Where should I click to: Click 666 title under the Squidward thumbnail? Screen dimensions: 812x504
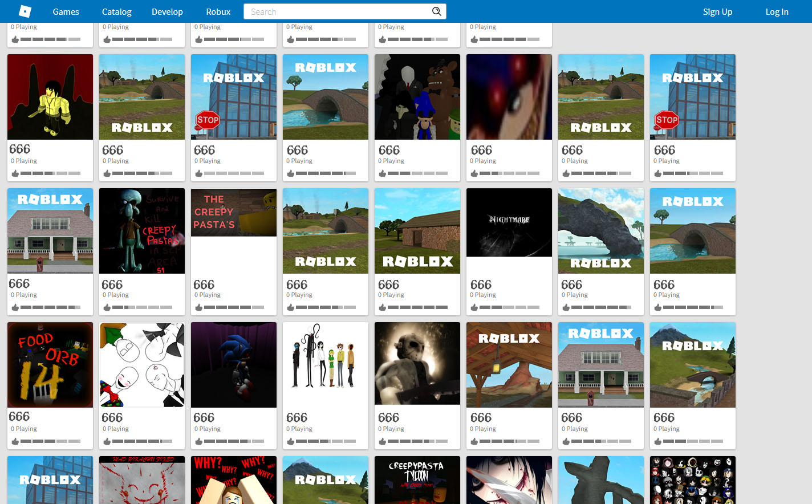coord(112,284)
